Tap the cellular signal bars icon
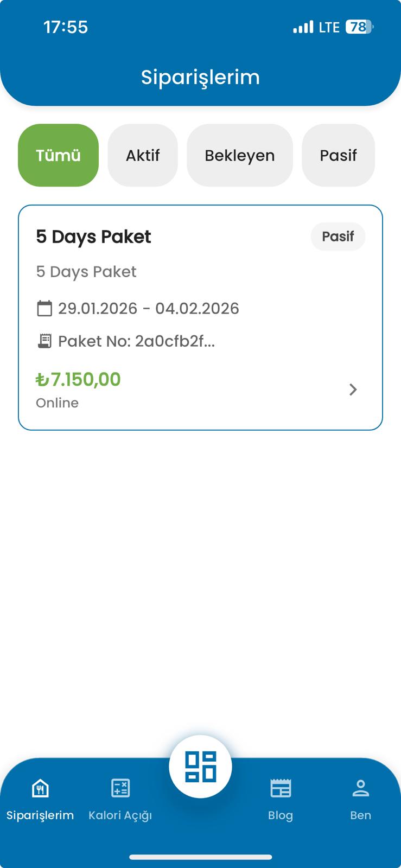The image size is (401, 868). [303, 27]
